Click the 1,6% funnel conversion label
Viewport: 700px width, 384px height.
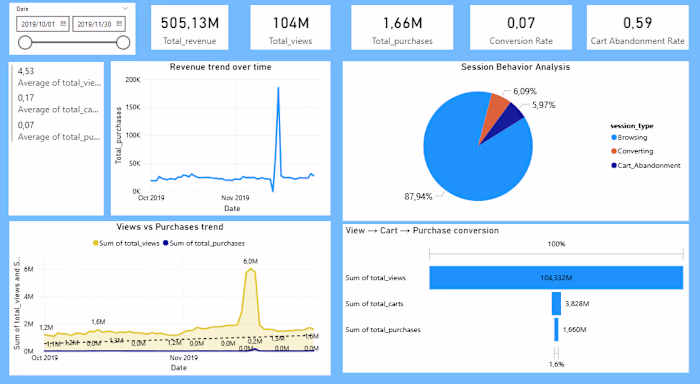557,364
